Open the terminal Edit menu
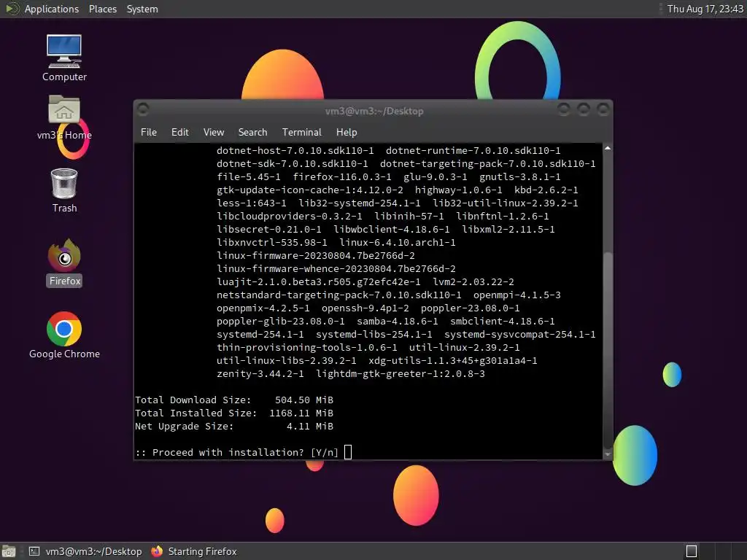Image resolution: width=747 pixels, height=560 pixels. point(179,133)
